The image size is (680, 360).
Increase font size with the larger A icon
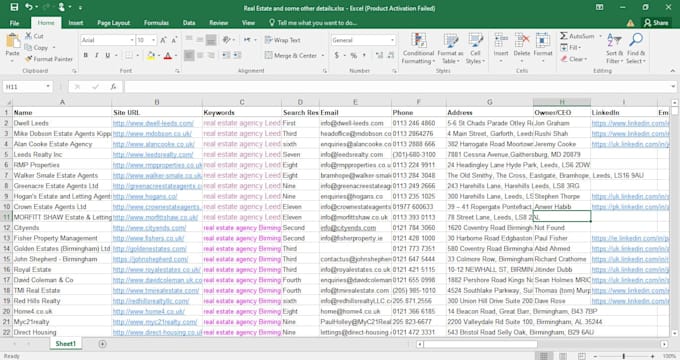163,40
